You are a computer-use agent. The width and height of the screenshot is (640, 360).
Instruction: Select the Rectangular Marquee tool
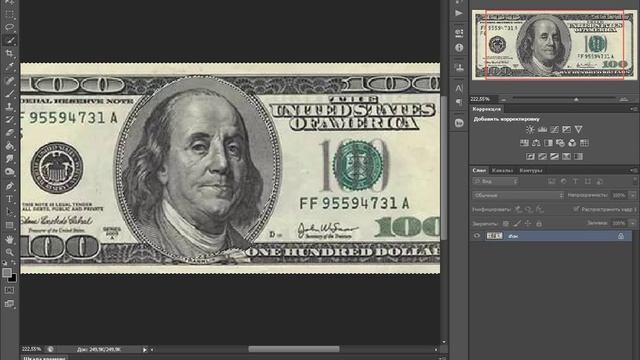[x=9, y=14]
